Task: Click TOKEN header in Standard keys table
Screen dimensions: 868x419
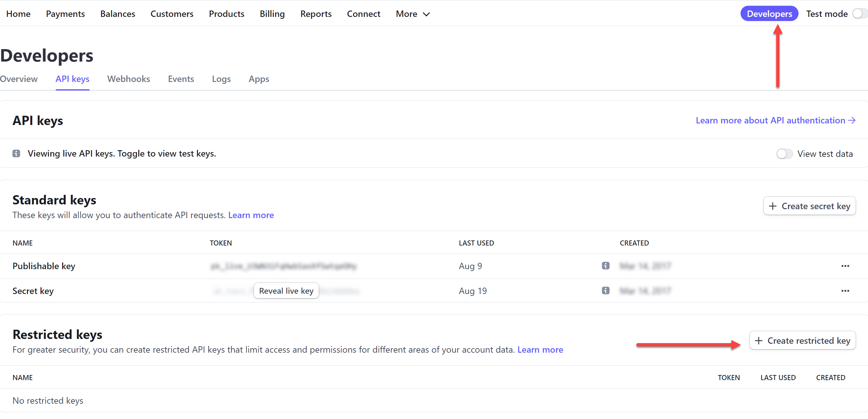Action: point(221,243)
